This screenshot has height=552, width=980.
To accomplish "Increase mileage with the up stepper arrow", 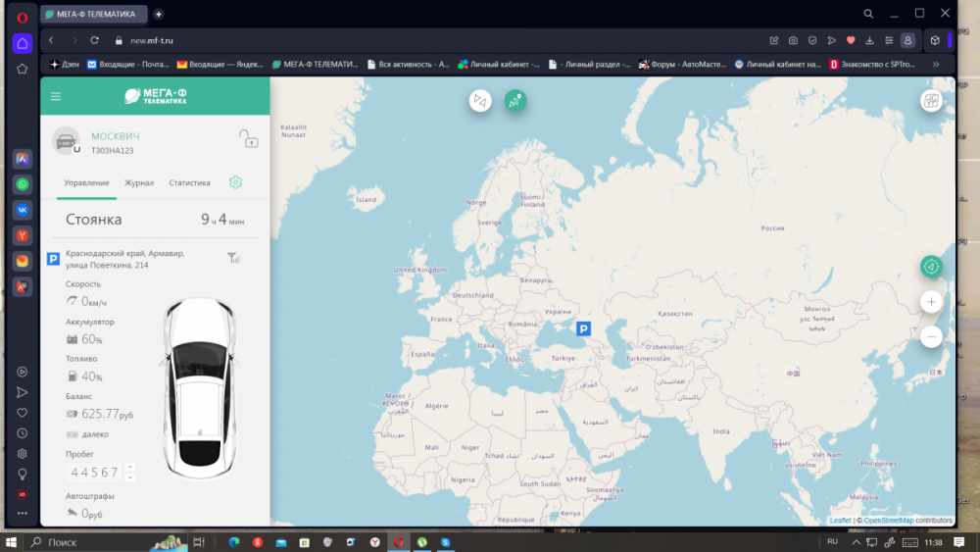I will coord(130,467).
